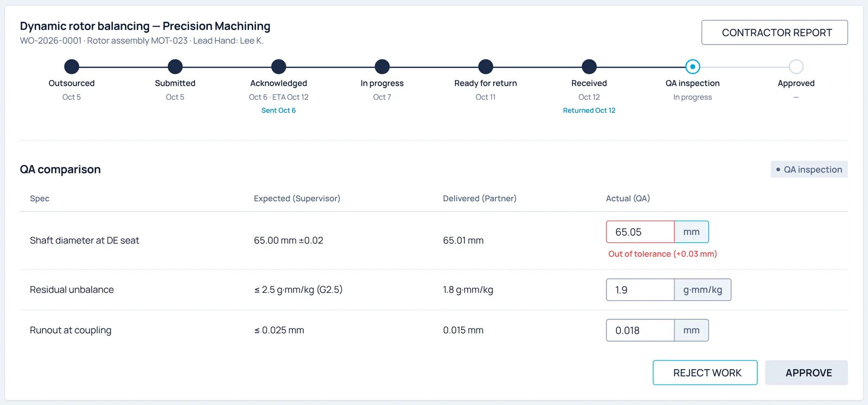Click the QA inspection status badge
This screenshot has height=405, width=868.
809,169
